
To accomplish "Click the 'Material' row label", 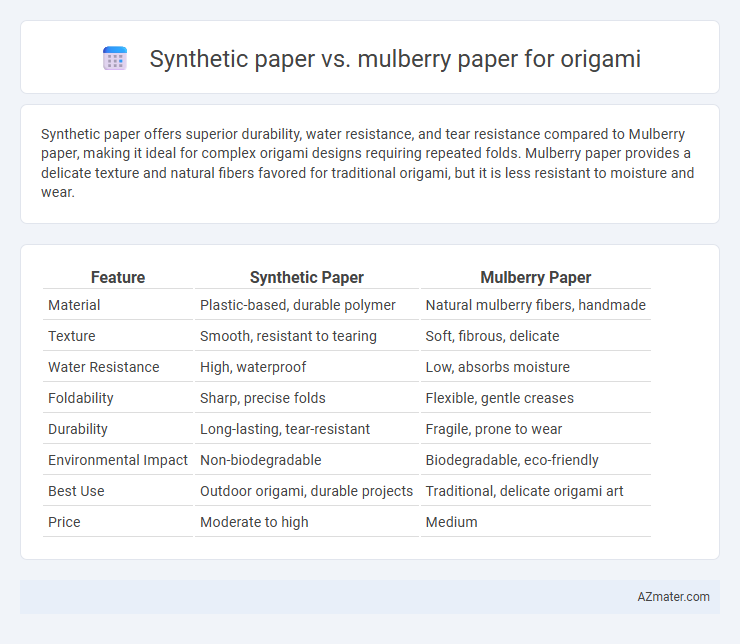I will [x=74, y=305].
